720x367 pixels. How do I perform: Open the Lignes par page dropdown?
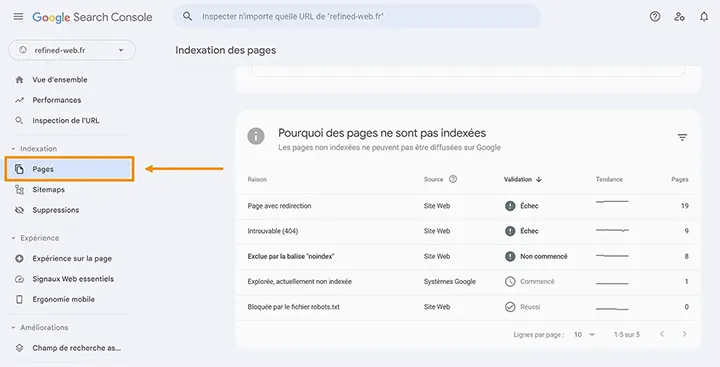[x=584, y=334]
